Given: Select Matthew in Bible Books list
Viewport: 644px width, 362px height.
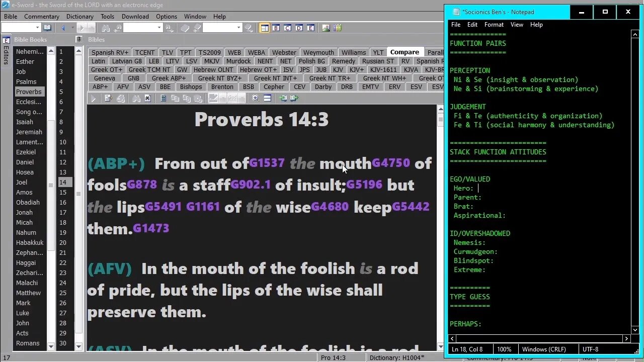Looking at the screenshot, I should tap(29, 293).
